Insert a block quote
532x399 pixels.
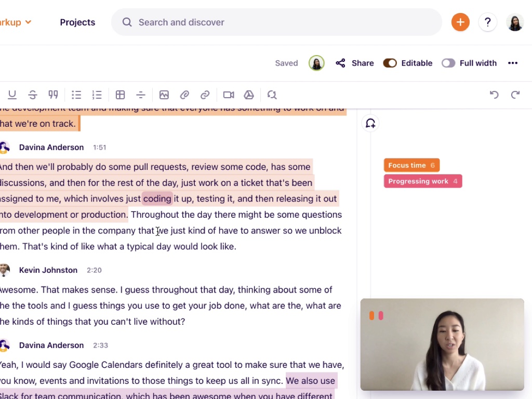coord(53,95)
